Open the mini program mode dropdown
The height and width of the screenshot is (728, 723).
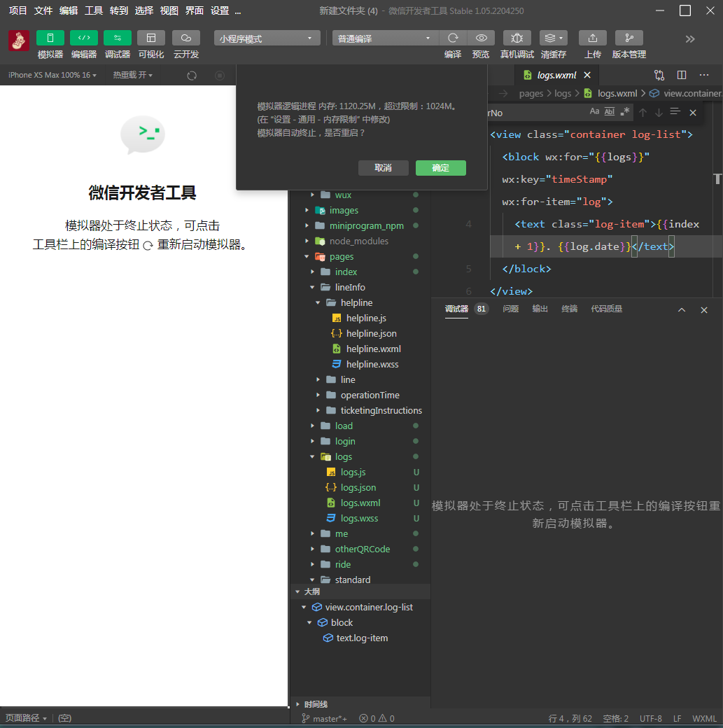click(x=267, y=38)
